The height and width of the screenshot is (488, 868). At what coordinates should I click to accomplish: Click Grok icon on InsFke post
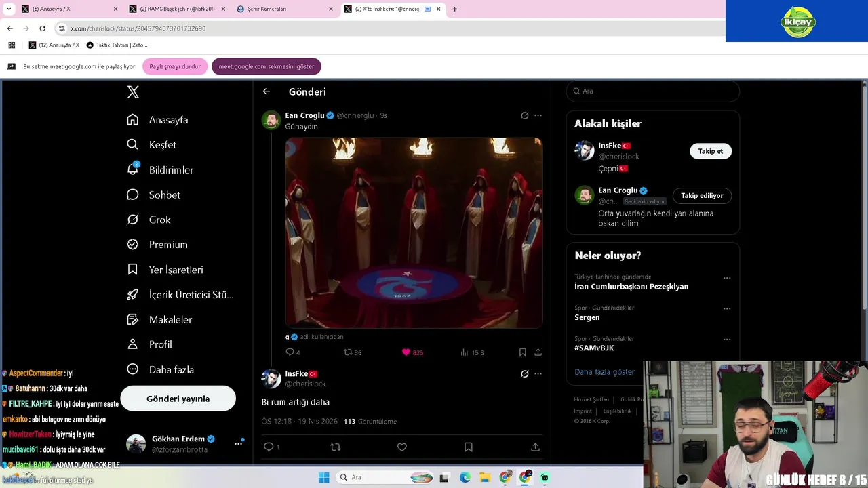pos(524,373)
